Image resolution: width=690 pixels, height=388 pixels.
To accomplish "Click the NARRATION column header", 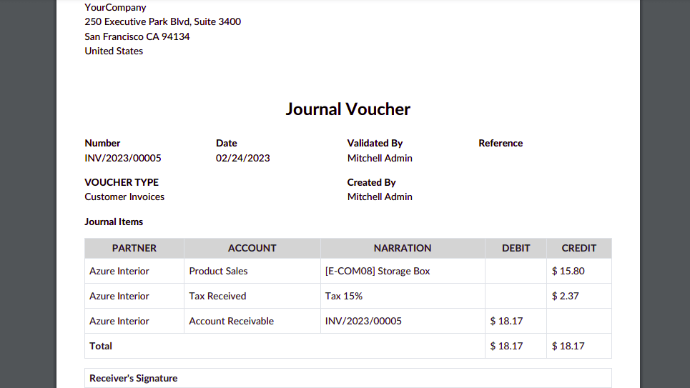I will 403,248.
